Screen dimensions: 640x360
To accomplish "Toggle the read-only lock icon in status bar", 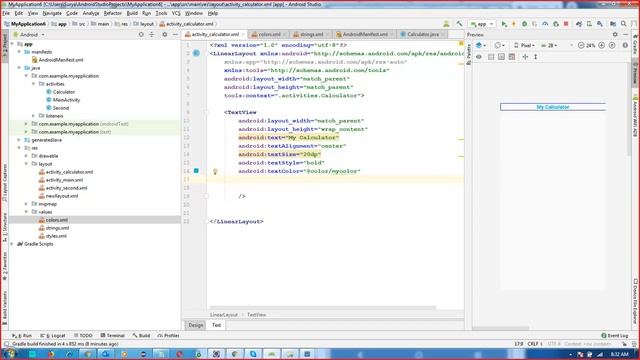I will [624, 344].
